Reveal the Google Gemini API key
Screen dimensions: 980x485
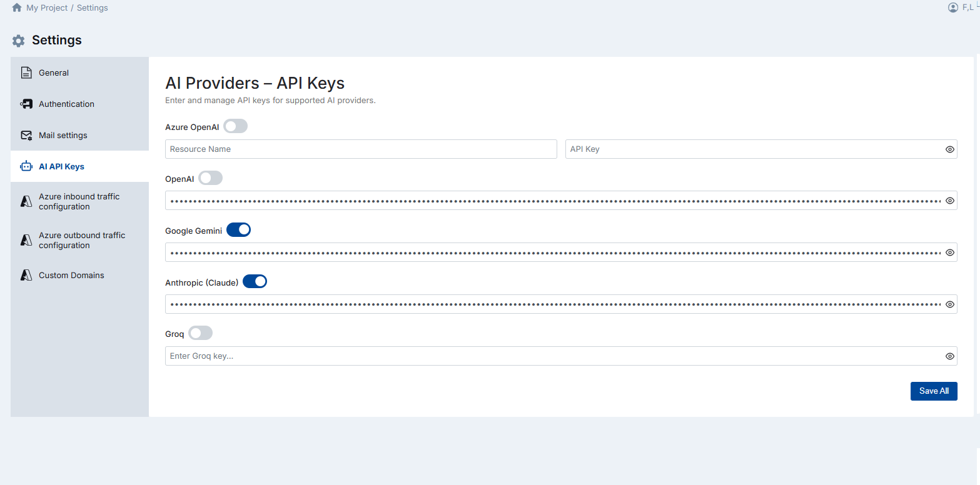click(949, 252)
